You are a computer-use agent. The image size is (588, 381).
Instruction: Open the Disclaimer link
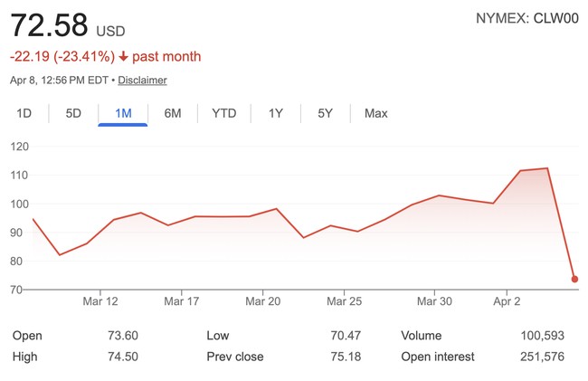(x=142, y=81)
